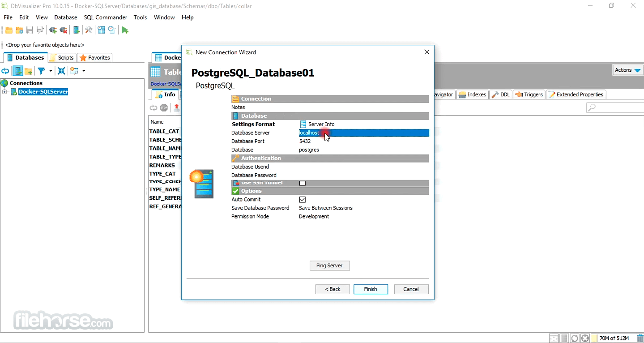The width and height of the screenshot is (644, 343).
Task: Click the STOP icon in object view
Action: [164, 107]
